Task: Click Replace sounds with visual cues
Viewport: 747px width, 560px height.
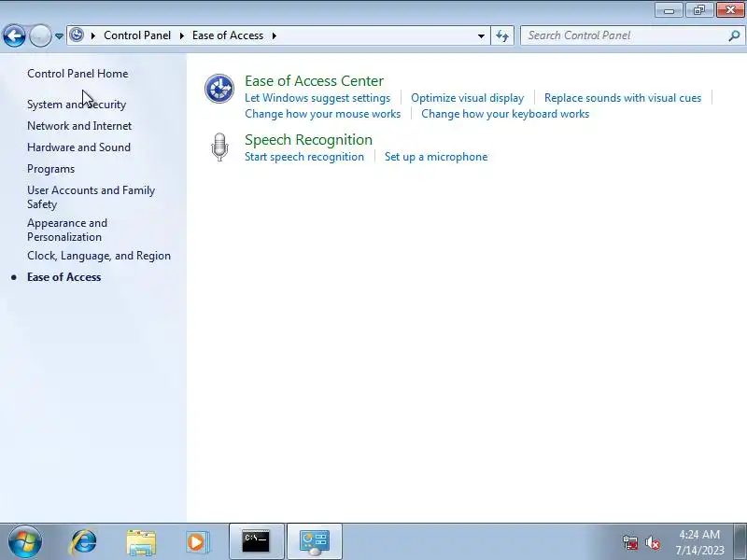Action: [x=623, y=98]
